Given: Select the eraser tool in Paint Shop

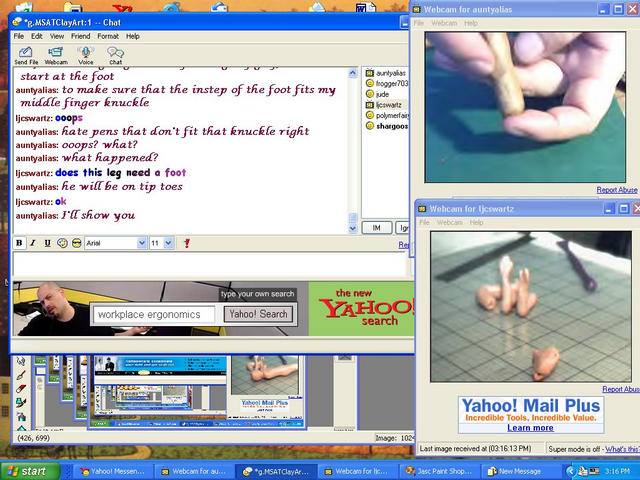Looking at the screenshot, I should [21, 389].
